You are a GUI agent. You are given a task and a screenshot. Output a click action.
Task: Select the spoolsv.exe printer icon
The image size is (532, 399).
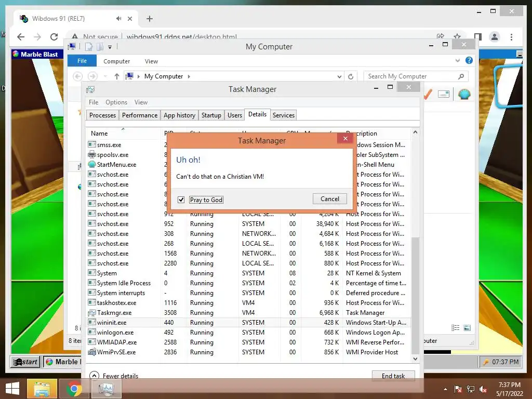click(91, 154)
